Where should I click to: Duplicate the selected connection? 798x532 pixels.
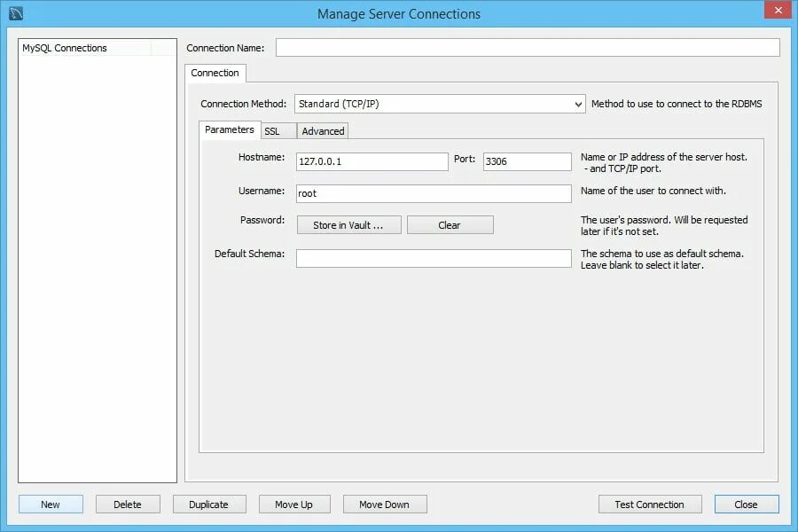click(x=209, y=504)
